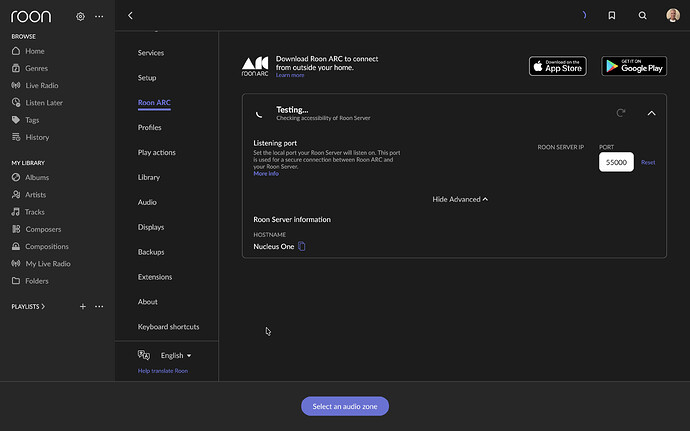The image size is (690, 431).
Task: Collapse advanced options via Hide Advanced
Action: (460, 199)
